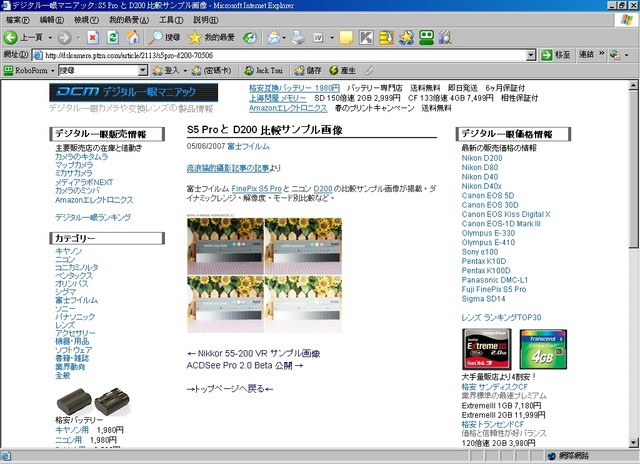Refresh the page with the green arrows icon

click(x=113, y=38)
